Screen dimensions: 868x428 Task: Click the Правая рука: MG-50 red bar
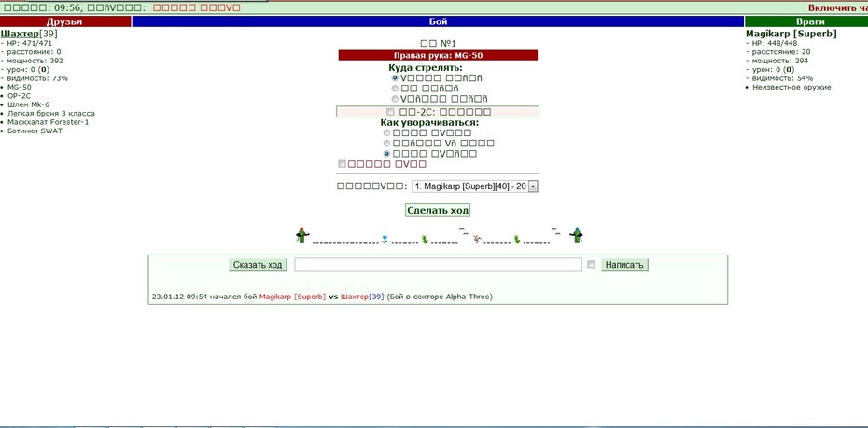coord(438,55)
